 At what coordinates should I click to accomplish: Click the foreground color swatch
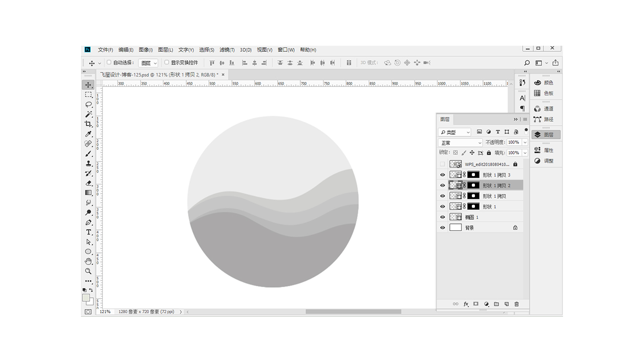click(x=86, y=298)
